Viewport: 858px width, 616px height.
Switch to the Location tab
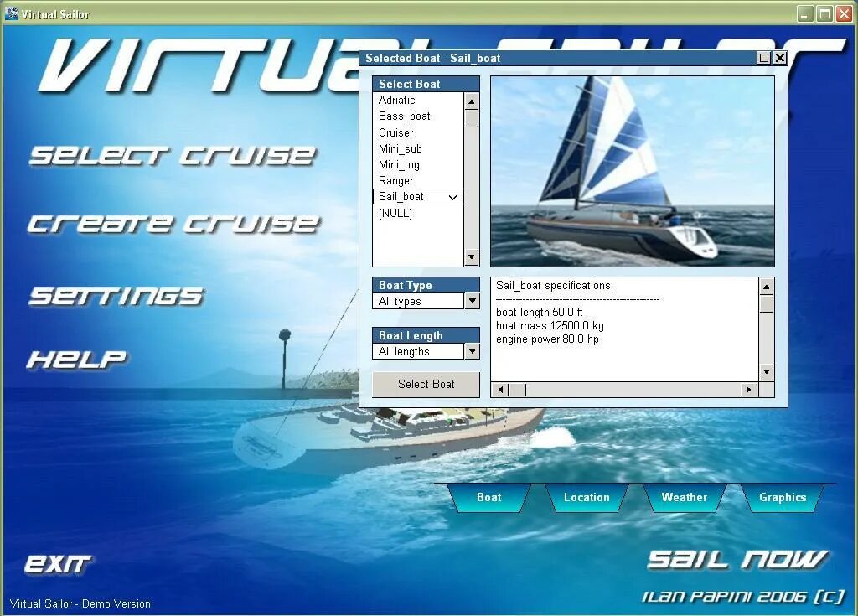tap(587, 497)
